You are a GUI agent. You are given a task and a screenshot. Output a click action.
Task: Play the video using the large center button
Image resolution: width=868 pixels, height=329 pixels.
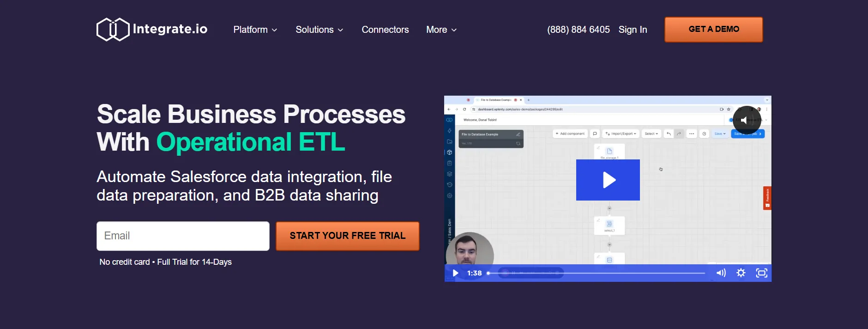point(608,180)
